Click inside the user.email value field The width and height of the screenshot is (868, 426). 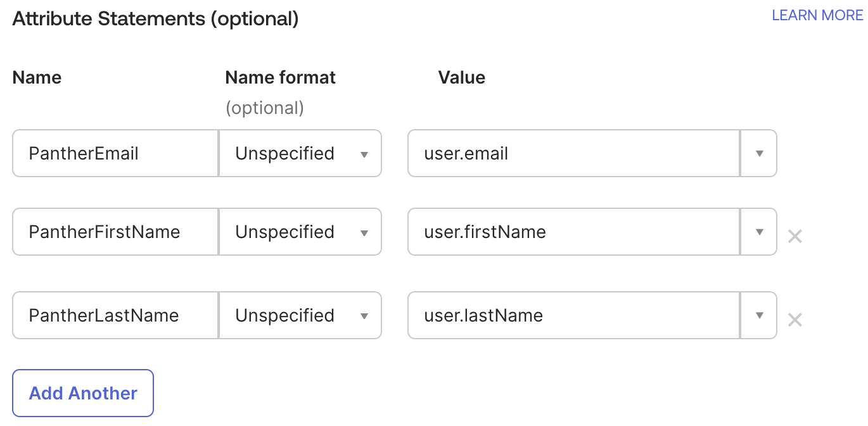pyautogui.click(x=570, y=153)
